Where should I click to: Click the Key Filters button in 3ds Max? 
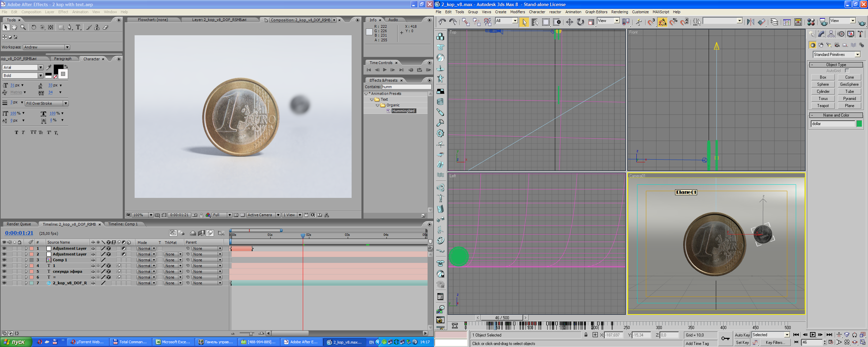pyautogui.click(x=775, y=343)
